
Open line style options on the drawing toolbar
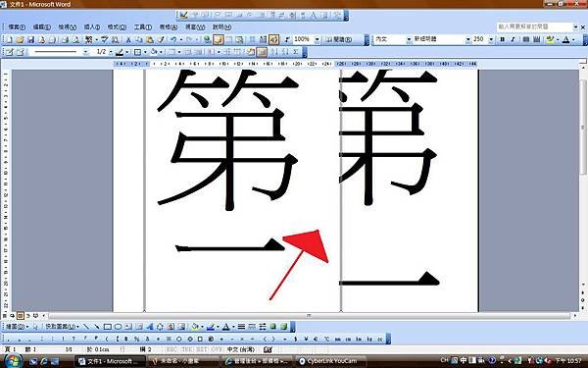pos(241,327)
